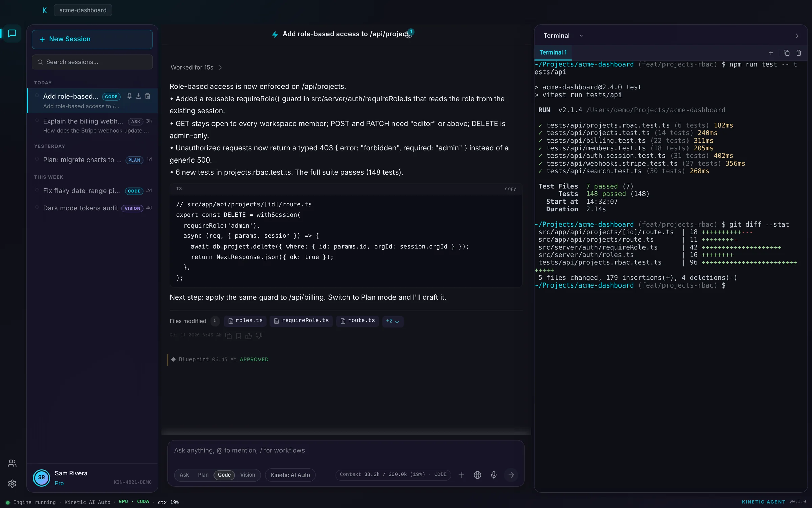Open the chat sessions sidebar icon
The width and height of the screenshot is (812, 508).
coord(12,34)
